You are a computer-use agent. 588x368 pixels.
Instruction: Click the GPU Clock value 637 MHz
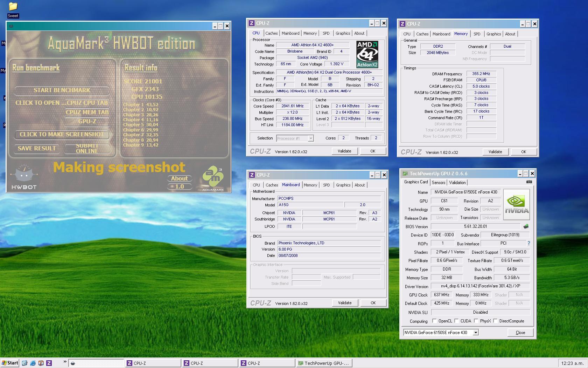[x=442, y=295]
